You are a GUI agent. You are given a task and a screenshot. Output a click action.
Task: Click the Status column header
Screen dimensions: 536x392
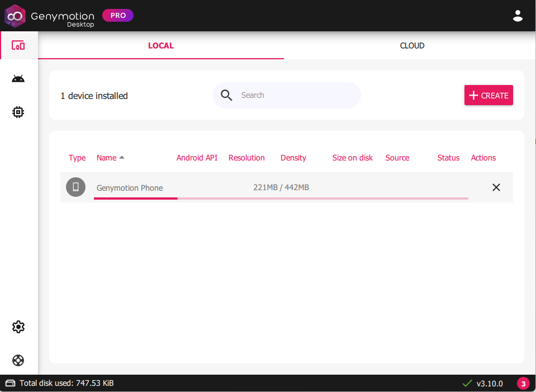(448, 158)
